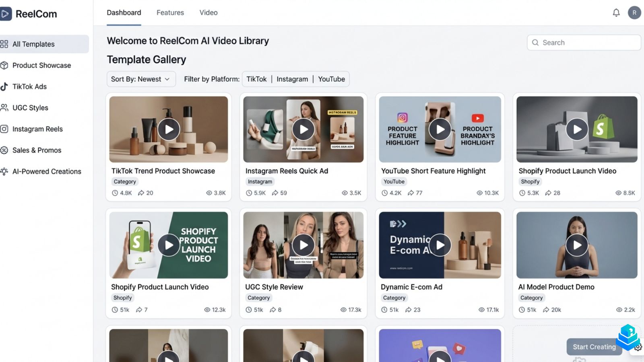Click the search magnifier icon
644x362 pixels.
click(x=535, y=43)
